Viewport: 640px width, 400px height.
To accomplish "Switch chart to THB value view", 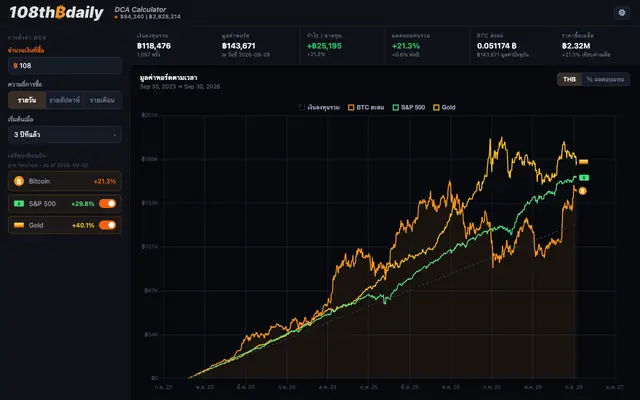I will tap(569, 79).
